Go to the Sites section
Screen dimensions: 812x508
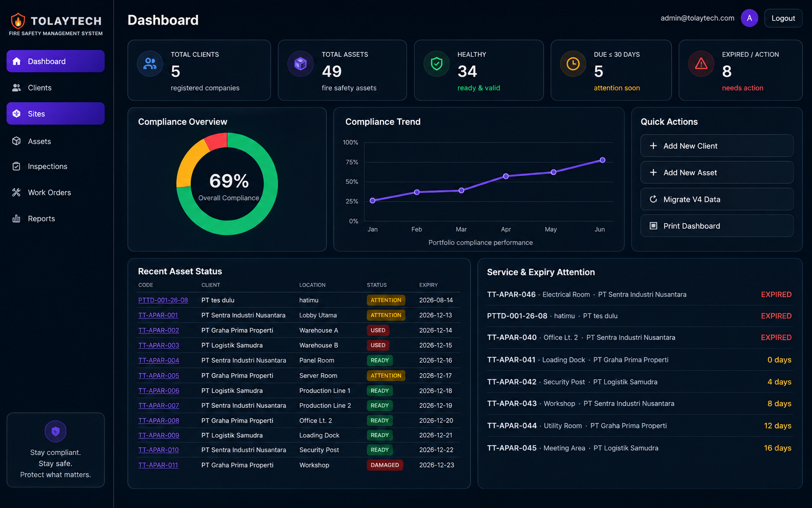tap(55, 114)
